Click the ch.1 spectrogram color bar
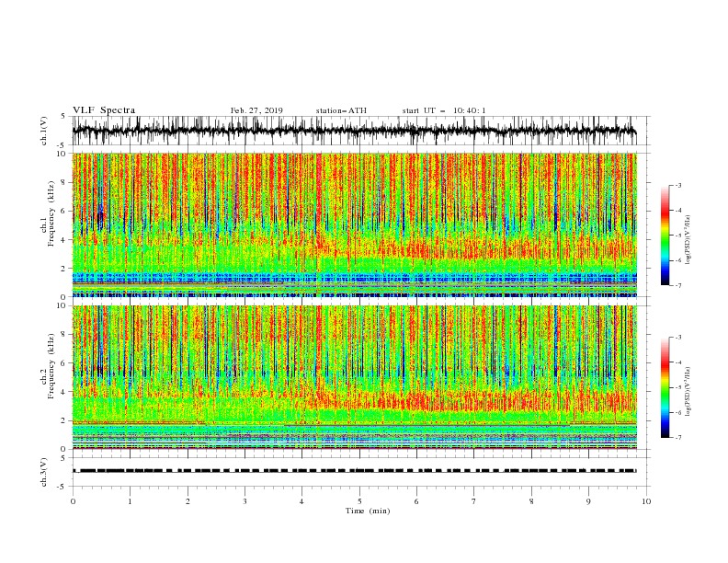Viewport: 728px width, 563px height. pyautogui.click(x=665, y=236)
